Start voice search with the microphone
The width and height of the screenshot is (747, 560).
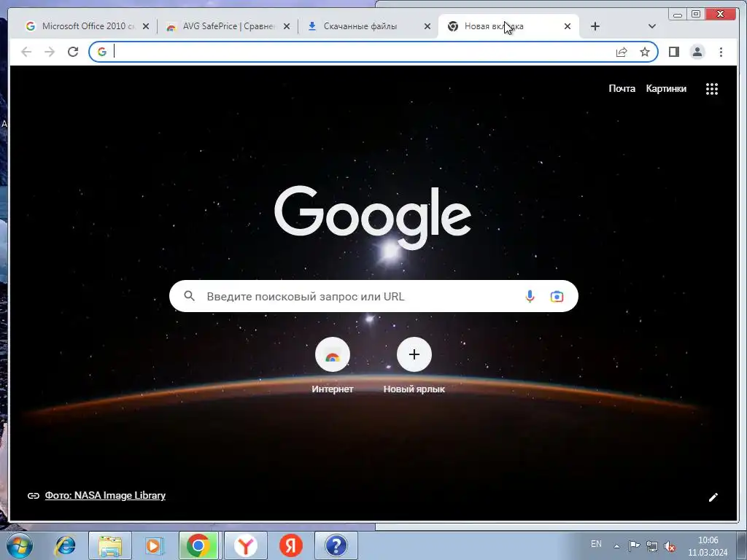click(x=530, y=296)
